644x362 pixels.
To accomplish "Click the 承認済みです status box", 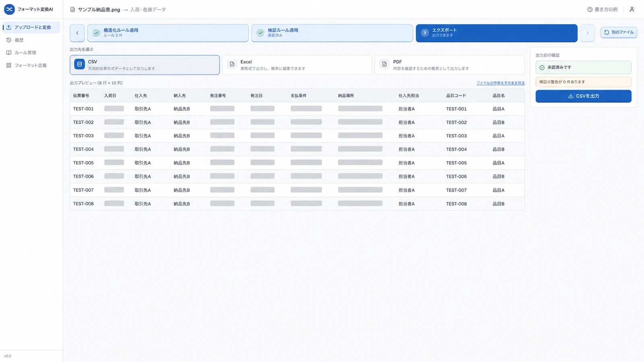I will pos(583,68).
